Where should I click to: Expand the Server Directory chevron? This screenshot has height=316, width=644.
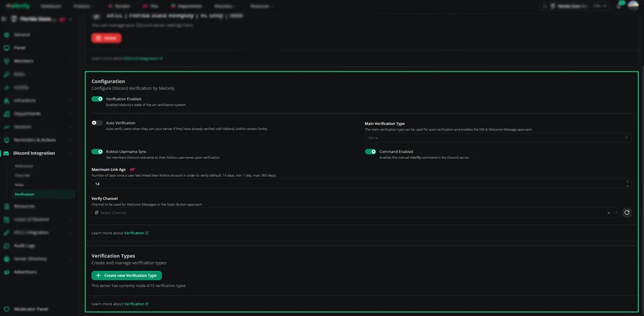click(70, 259)
